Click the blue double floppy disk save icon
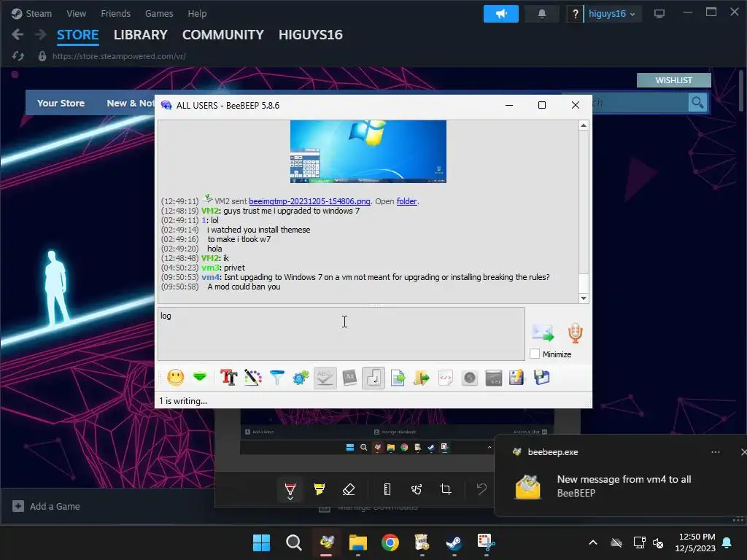 point(542,378)
